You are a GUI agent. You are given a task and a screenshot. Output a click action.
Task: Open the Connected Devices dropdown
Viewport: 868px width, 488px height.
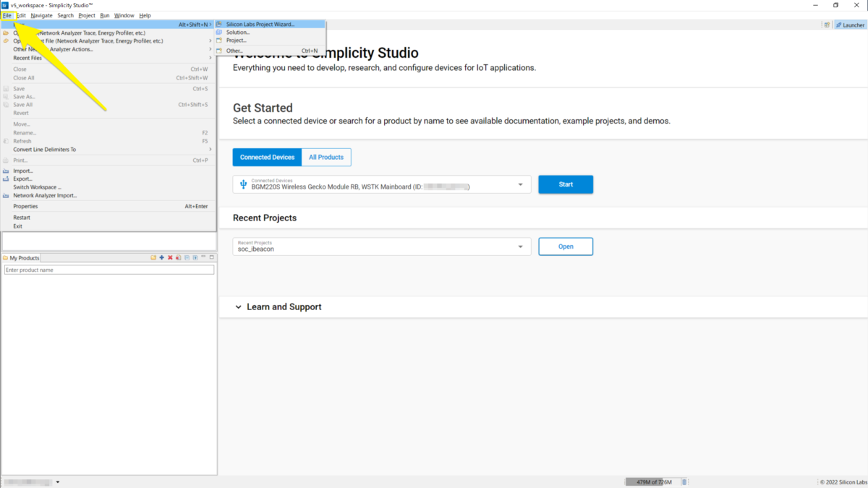click(382, 184)
